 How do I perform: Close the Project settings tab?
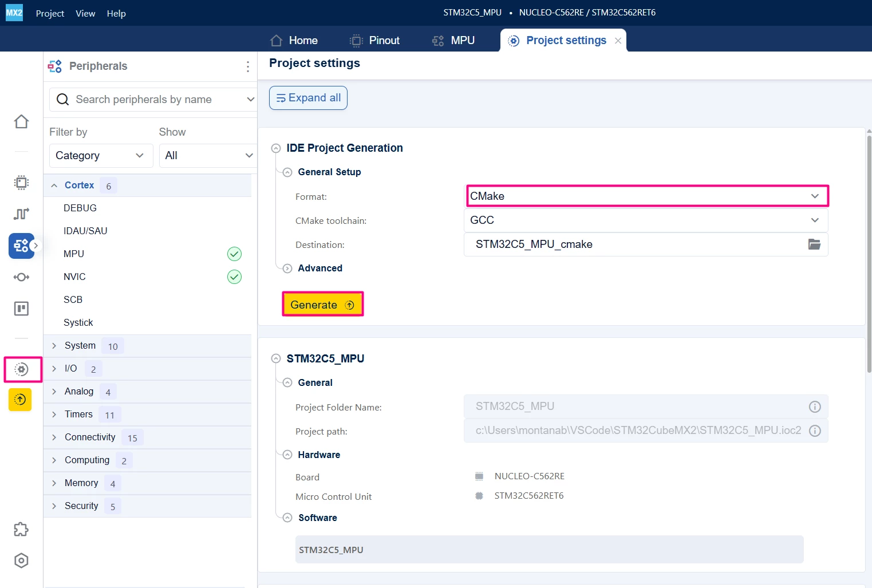pyautogui.click(x=618, y=41)
